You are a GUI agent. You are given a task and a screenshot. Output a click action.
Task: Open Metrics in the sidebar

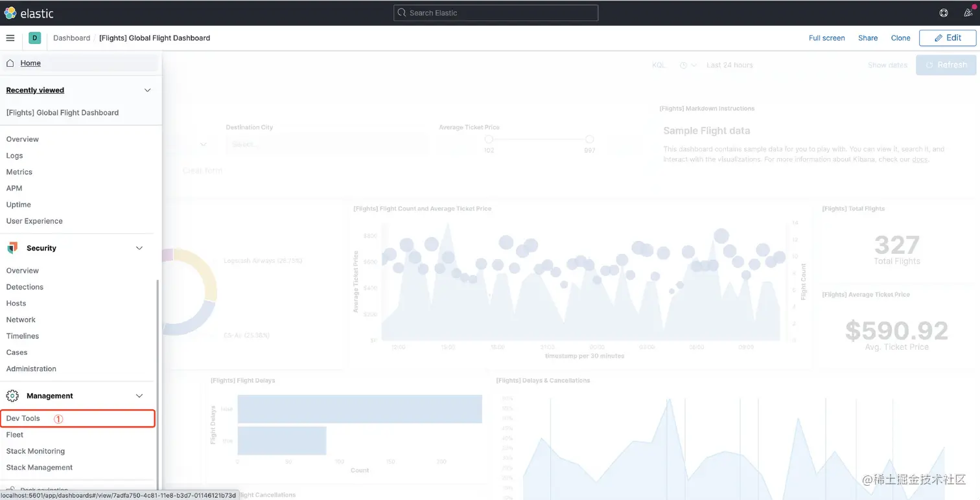click(x=19, y=172)
